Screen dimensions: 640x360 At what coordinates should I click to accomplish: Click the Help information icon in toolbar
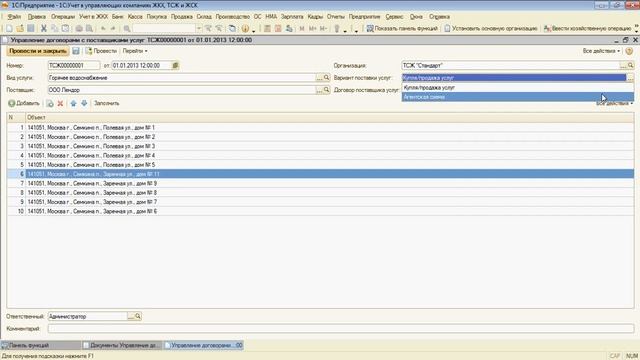(x=245, y=29)
